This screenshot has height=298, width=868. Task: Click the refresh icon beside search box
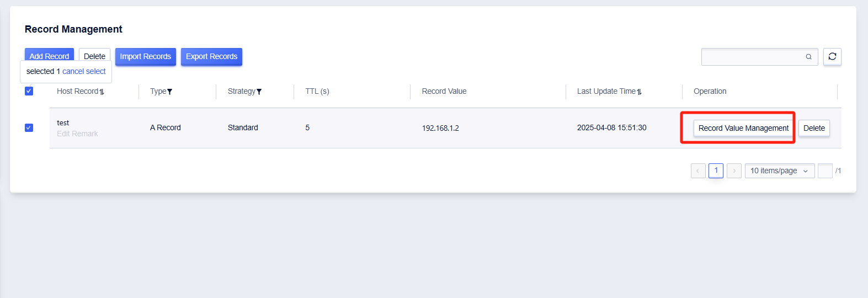click(832, 56)
